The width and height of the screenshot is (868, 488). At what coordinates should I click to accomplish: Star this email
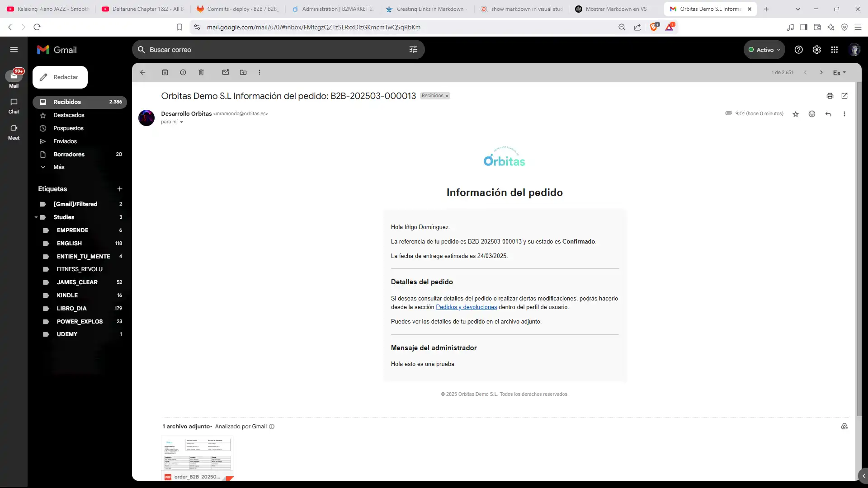click(796, 114)
